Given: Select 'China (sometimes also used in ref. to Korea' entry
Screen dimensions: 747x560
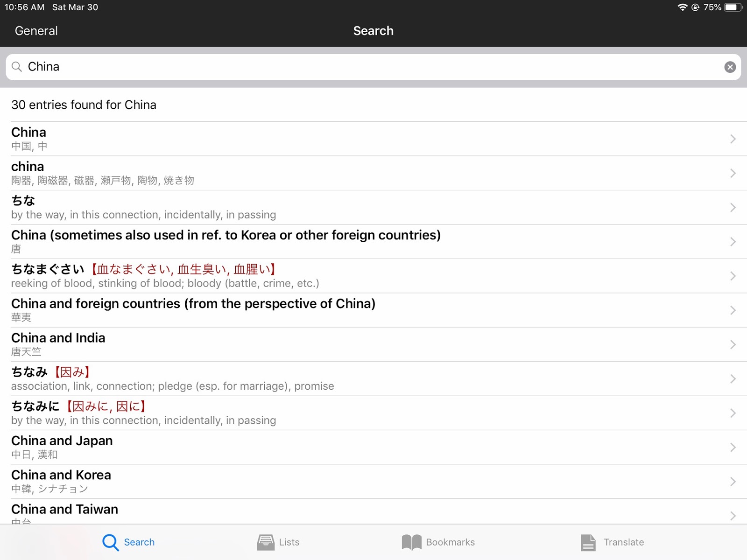Looking at the screenshot, I should coord(373,242).
